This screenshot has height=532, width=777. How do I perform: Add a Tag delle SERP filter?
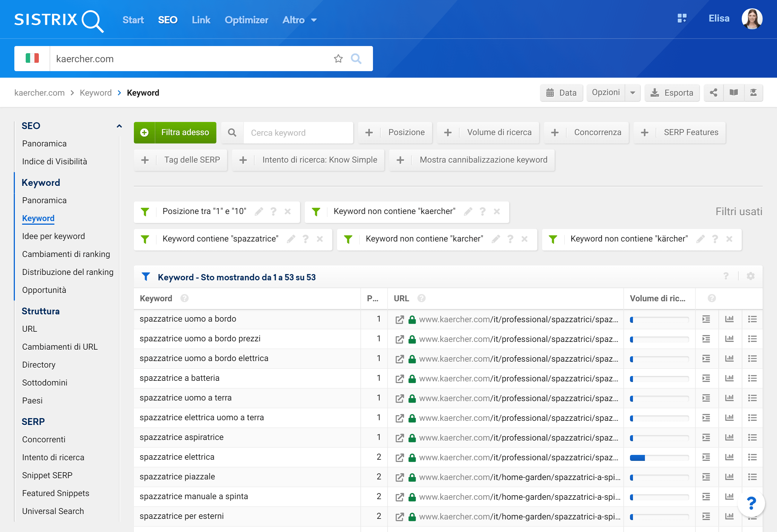point(180,160)
